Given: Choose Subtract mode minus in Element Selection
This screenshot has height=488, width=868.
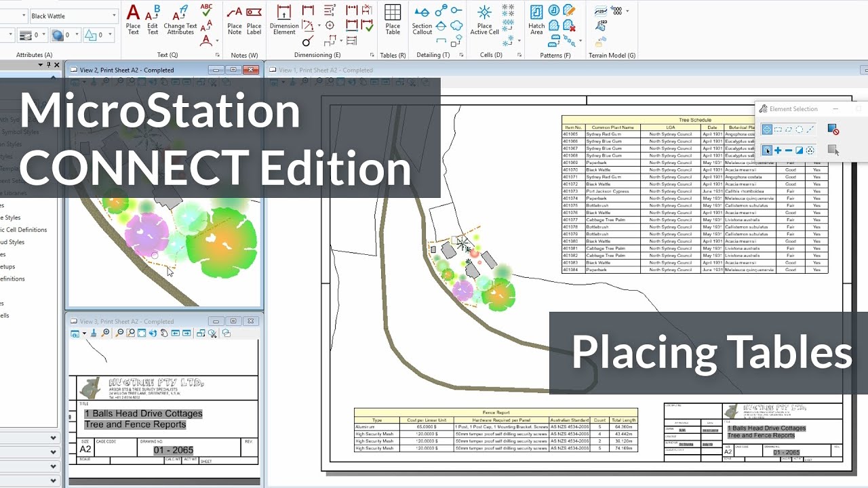Looking at the screenshot, I should [x=789, y=150].
